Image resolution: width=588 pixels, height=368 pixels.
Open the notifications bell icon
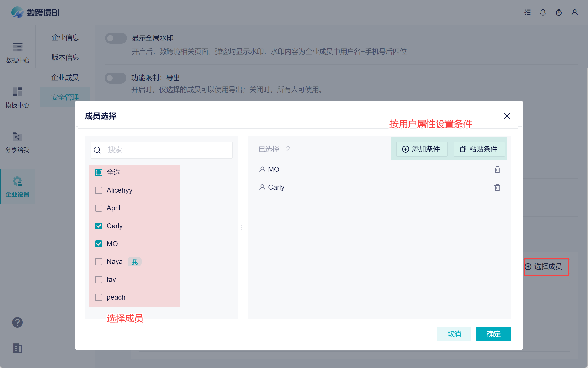[x=543, y=12]
